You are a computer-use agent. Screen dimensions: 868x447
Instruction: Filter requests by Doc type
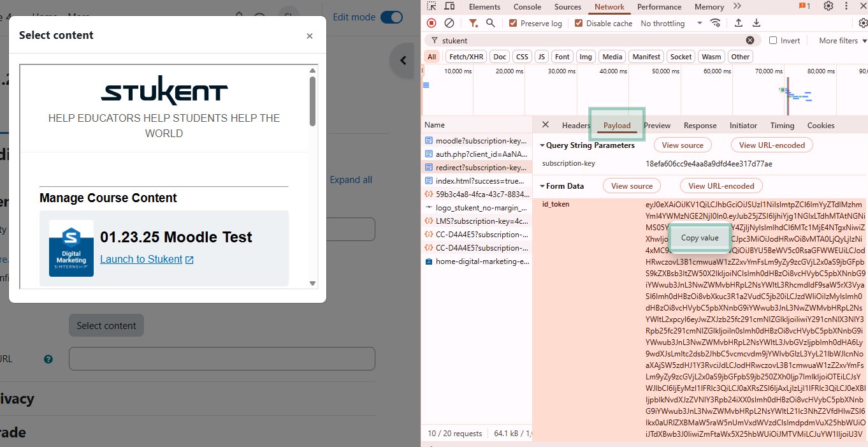click(x=500, y=57)
